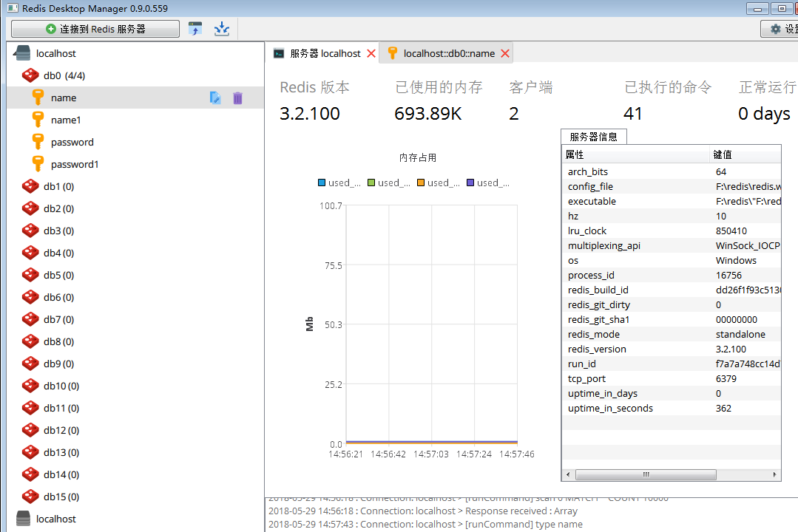Click the blue used_ legend swatch
This screenshot has height=532, width=798.
point(322,183)
